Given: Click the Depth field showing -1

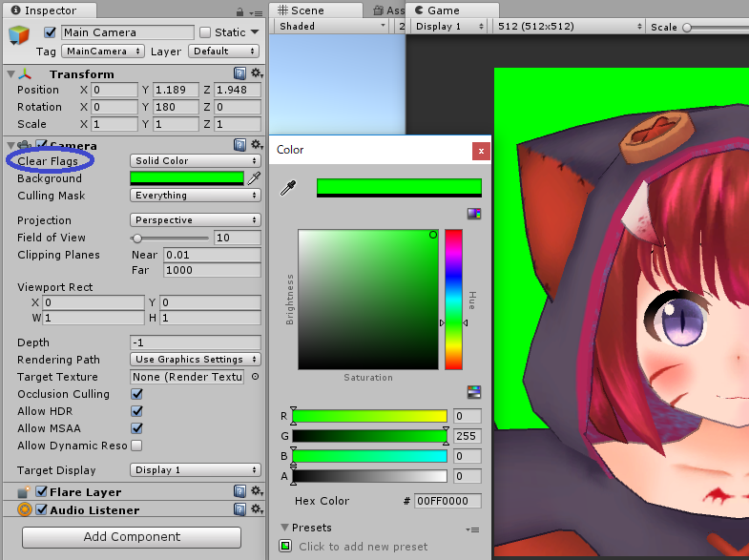Looking at the screenshot, I should 196,342.
